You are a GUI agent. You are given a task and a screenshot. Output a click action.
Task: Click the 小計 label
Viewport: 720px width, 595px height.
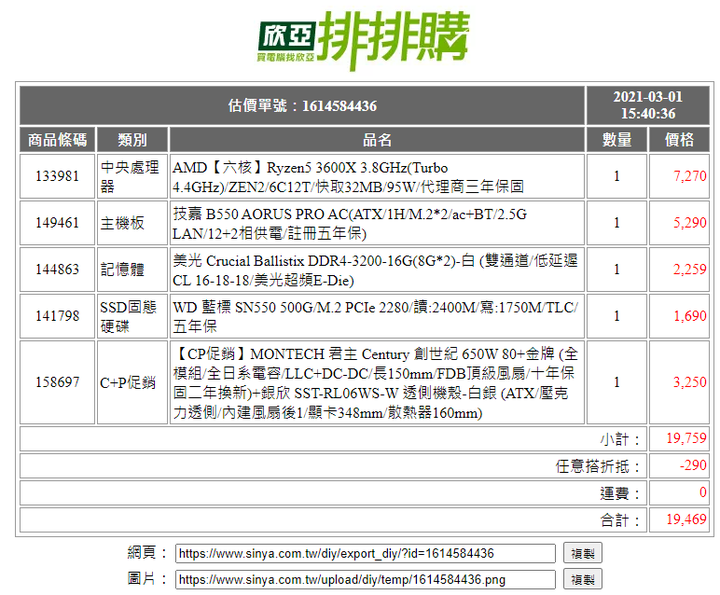(x=620, y=439)
